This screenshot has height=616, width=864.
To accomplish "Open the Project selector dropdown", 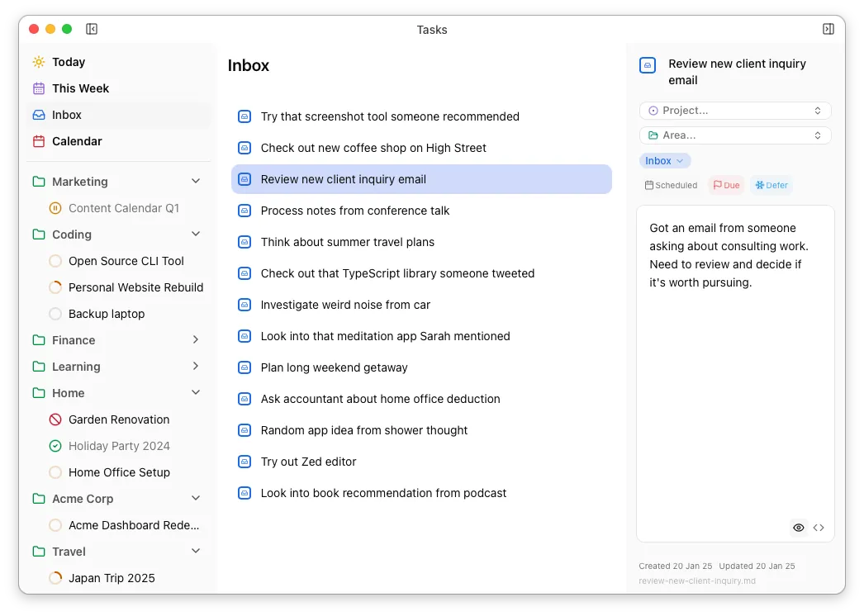I will coord(734,111).
